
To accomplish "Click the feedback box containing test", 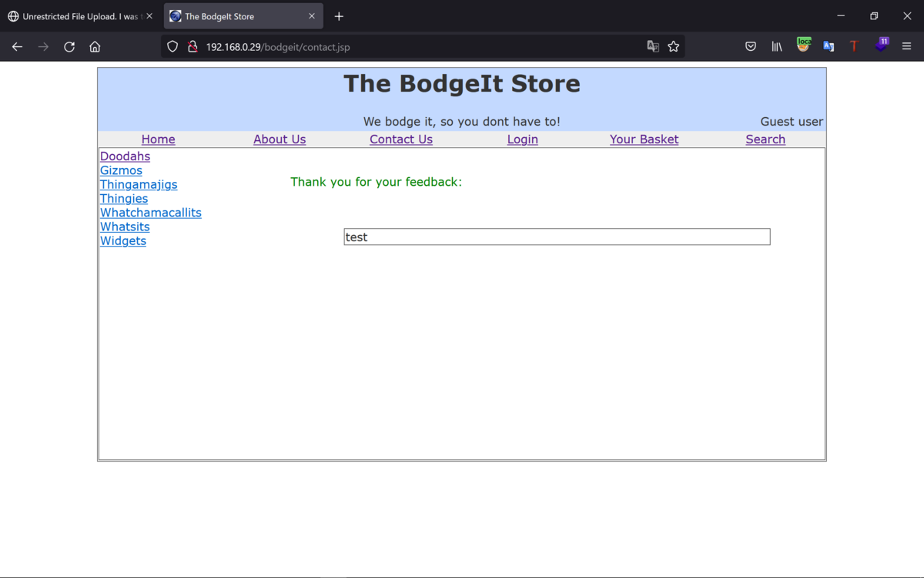I will (x=557, y=237).
